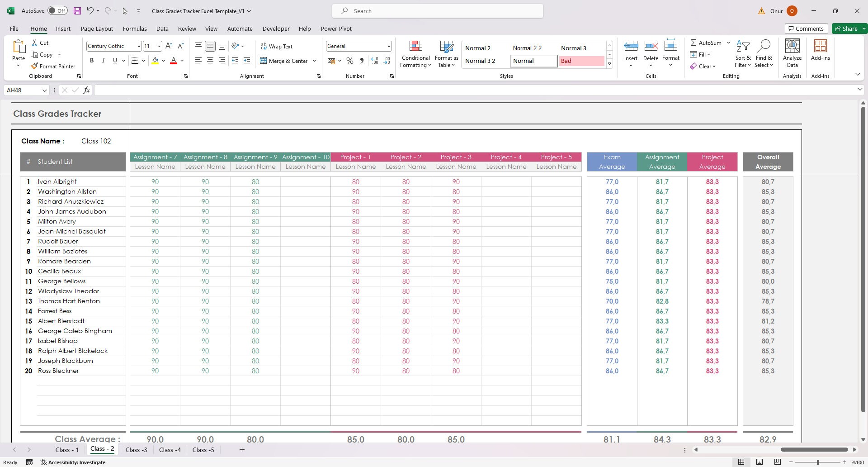
Task: Open Sort & Filter
Action: click(x=743, y=53)
